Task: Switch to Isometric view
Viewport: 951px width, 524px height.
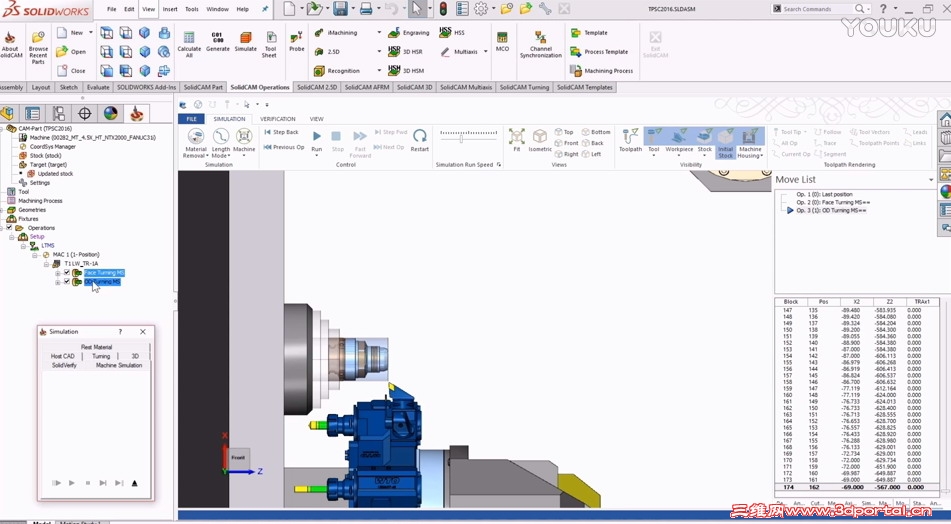Action: tap(540, 140)
